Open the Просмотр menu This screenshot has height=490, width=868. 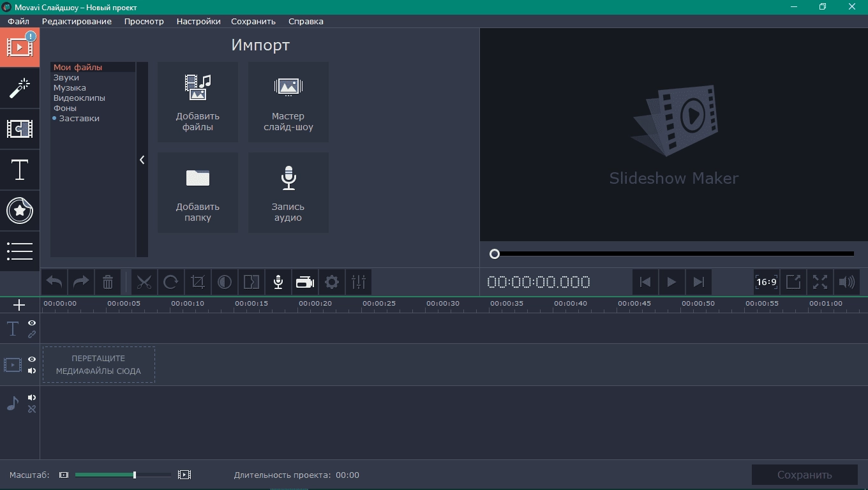click(x=144, y=21)
